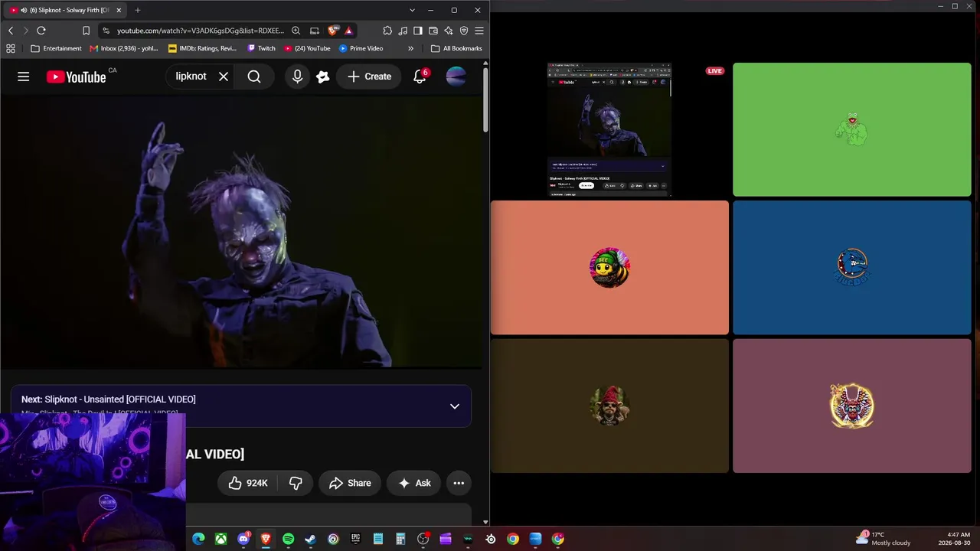This screenshot has width=980, height=551.
Task: Select the dark olive gnome avatar tile
Action: 609,406
